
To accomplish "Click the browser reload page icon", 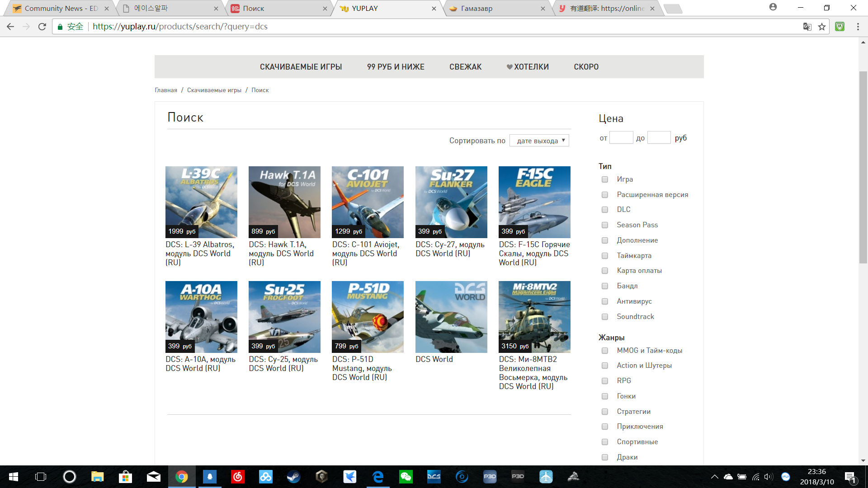I will [x=42, y=27].
